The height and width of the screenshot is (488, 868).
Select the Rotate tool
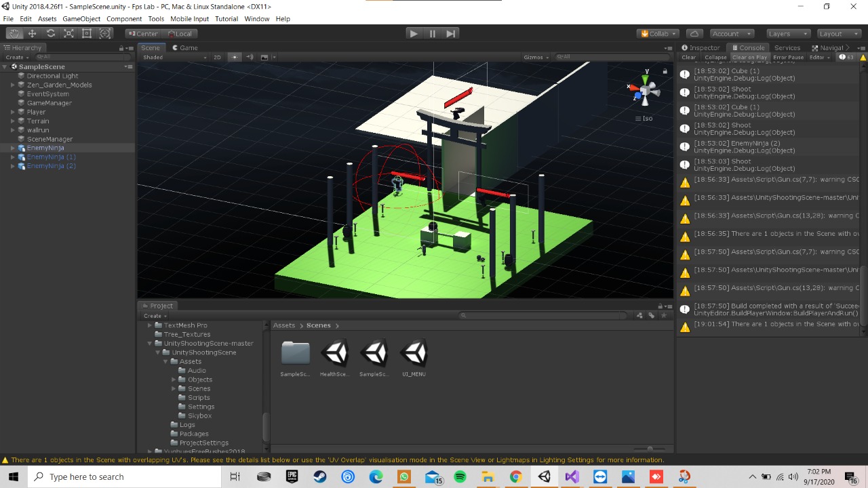point(50,33)
